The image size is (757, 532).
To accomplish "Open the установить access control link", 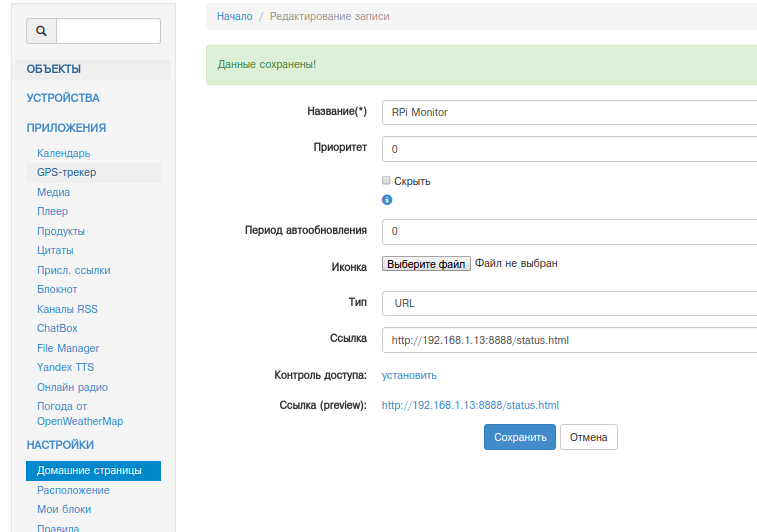I will pos(409,375).
